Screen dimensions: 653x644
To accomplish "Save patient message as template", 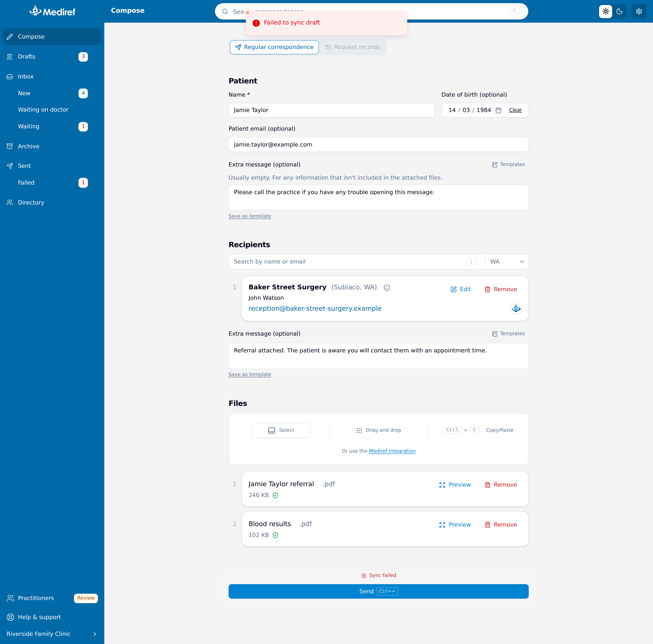I will point(249,216).
